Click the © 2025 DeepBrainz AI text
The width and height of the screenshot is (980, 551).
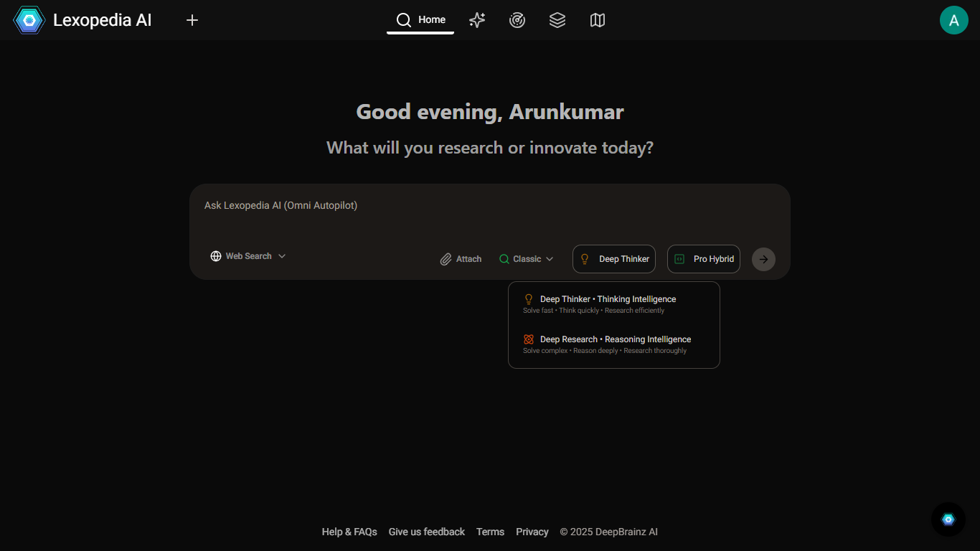pyautogui.click(x=609, y=532)
